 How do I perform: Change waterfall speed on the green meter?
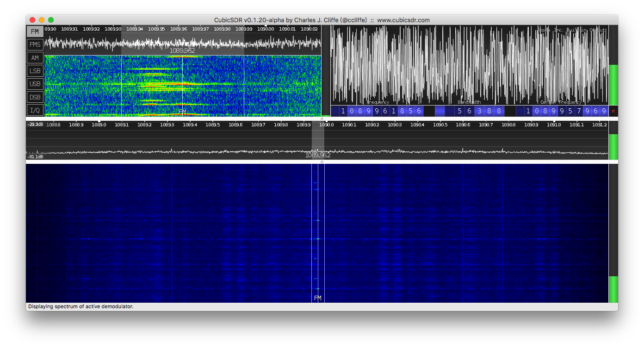pos(613,233)
